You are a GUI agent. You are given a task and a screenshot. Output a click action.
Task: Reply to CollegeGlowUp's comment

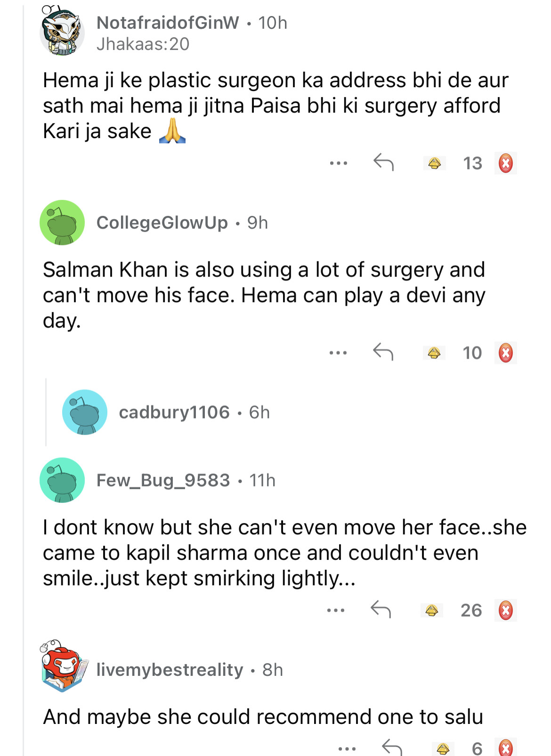(383, 352)
